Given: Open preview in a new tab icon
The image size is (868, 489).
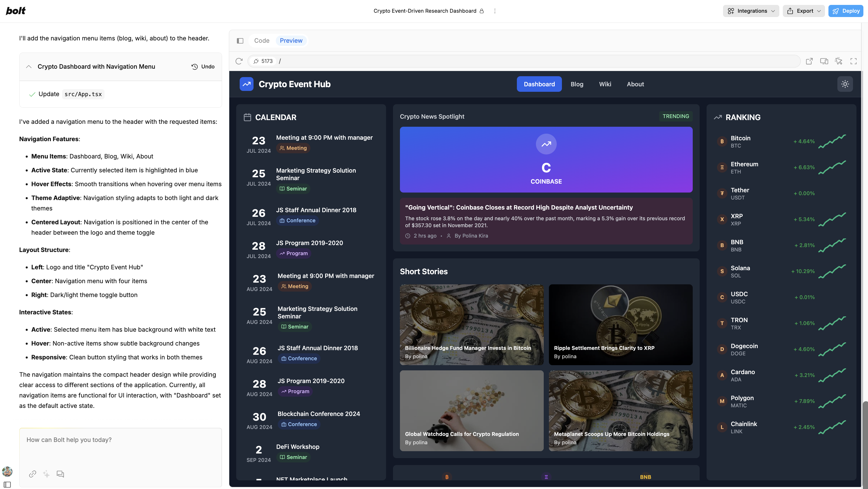Looking at the screenshot, I should pyautogui.click(x=809, y=61).
